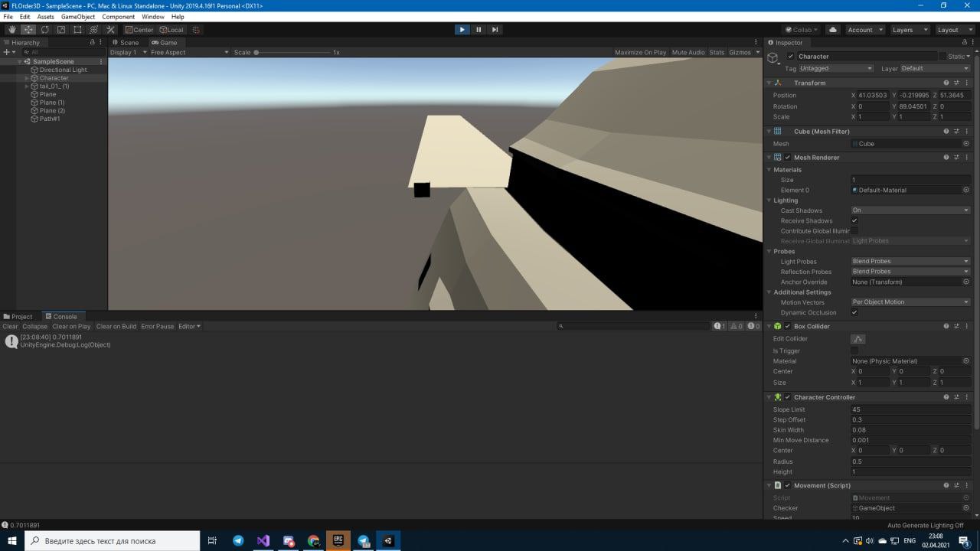Open the cloud services icon

click(x=833, y=30)
